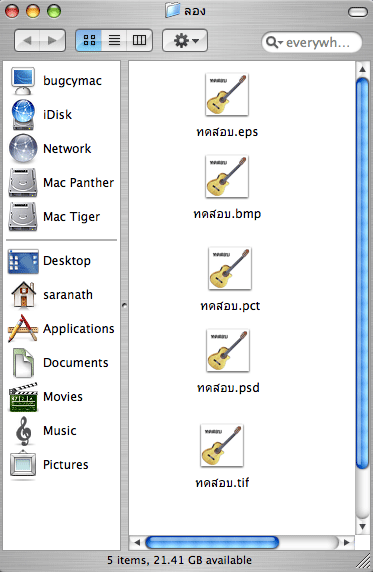
Task: Select the bugcymac computer icon
Action: click(x=23, y=81)
